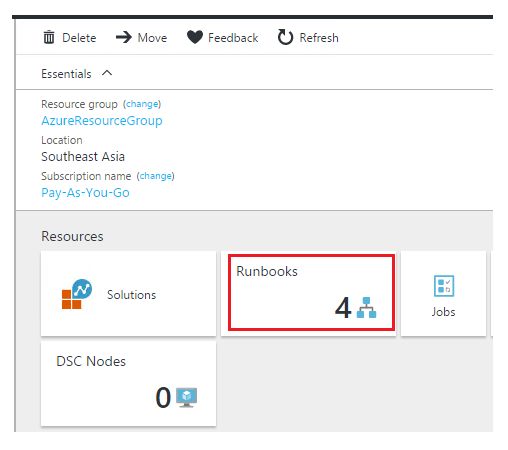Click the Runbooks hierarchy icon
508x450 pixels.
coord(366,307)
